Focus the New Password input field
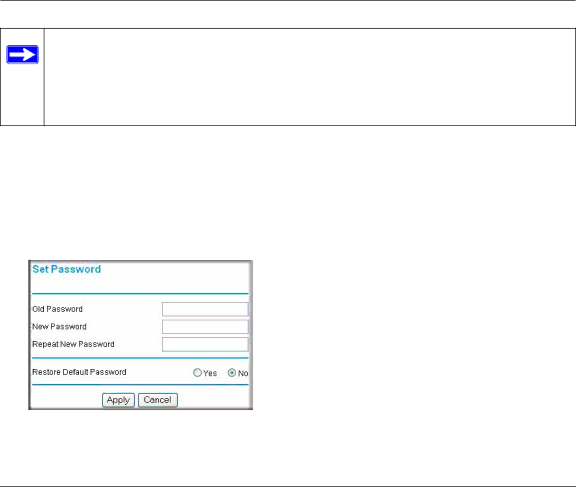This screenshot has width=576, height=487. tap(205, 327)
